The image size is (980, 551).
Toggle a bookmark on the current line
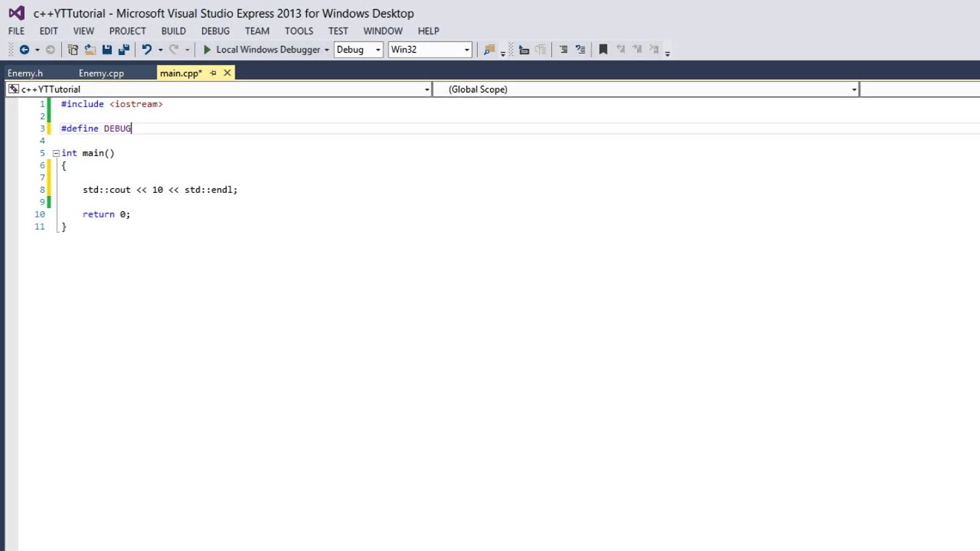[x=603, y=50]
